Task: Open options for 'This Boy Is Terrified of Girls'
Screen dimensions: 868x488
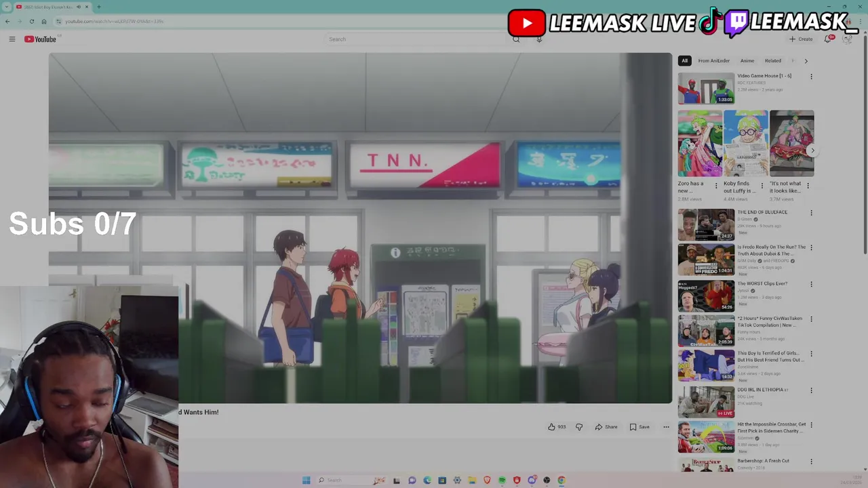Action: (x=811, y=354)
